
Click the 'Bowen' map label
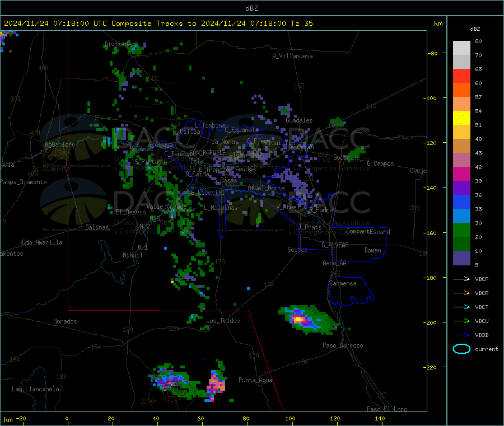373,250
